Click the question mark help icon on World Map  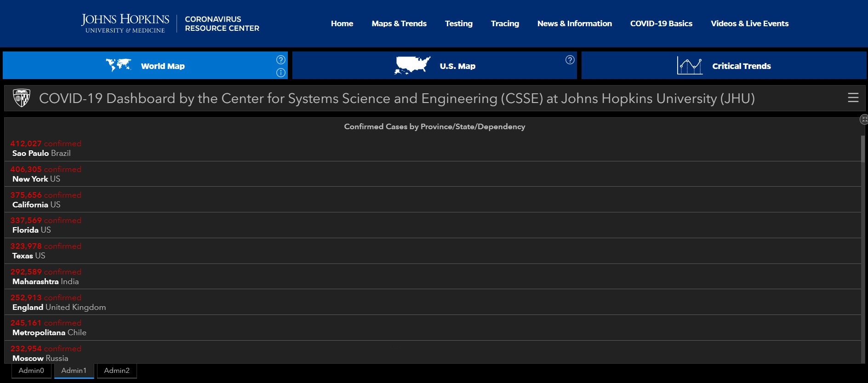click(x=280, y=60)
